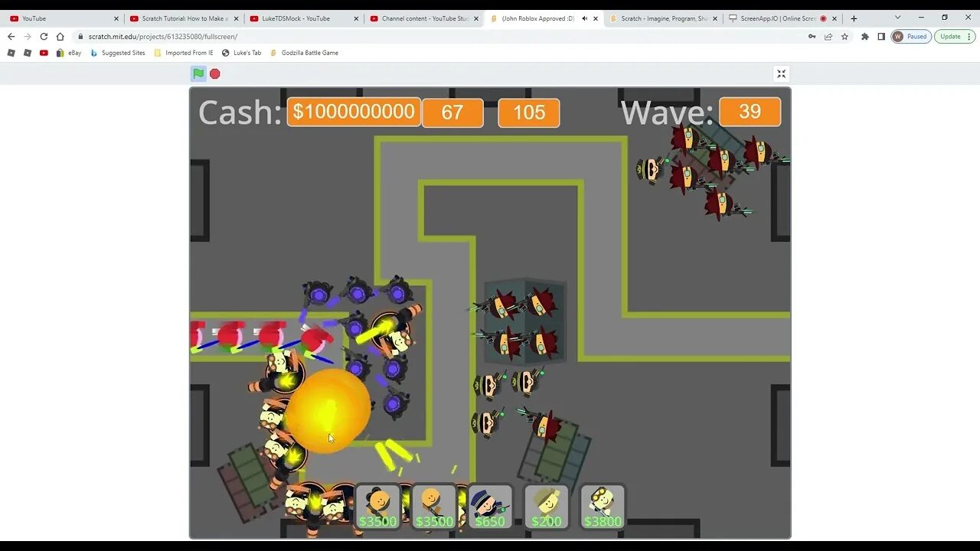Screen dimensions: 980x551
Task: Click the browser forward arrow
Action: click(x=28, y=36)
